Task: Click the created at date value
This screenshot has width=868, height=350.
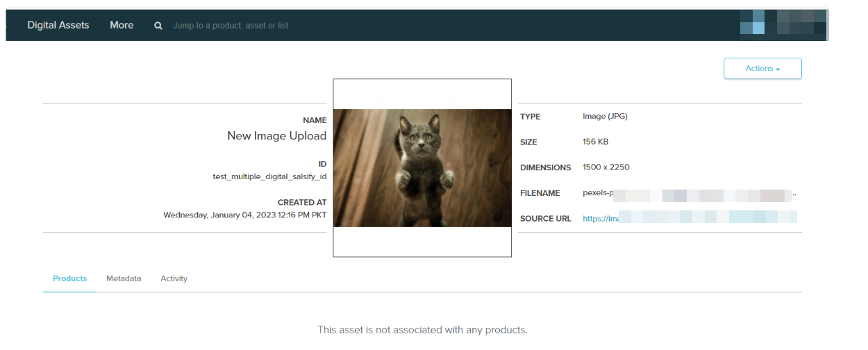Action: [x=244, y=215]
